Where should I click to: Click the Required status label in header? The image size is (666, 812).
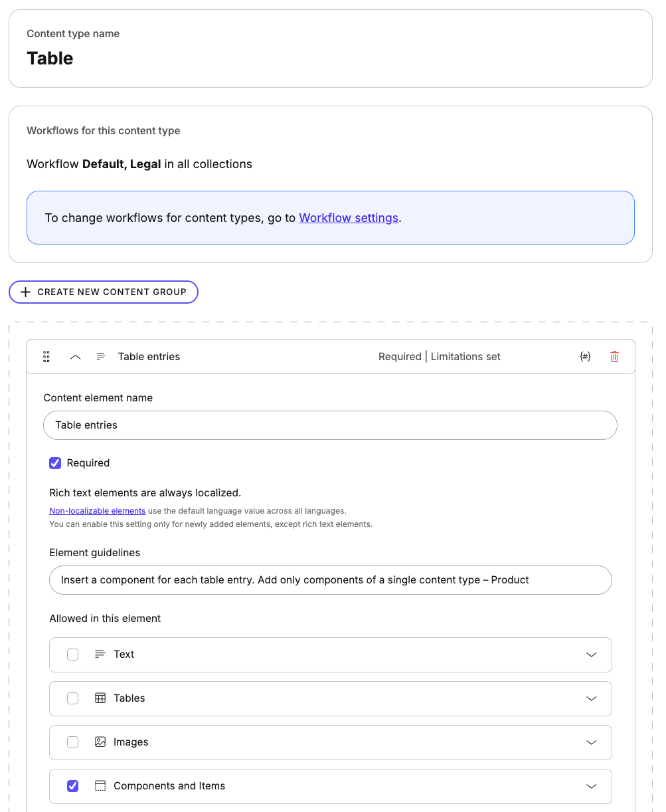[x=400, y=356]
